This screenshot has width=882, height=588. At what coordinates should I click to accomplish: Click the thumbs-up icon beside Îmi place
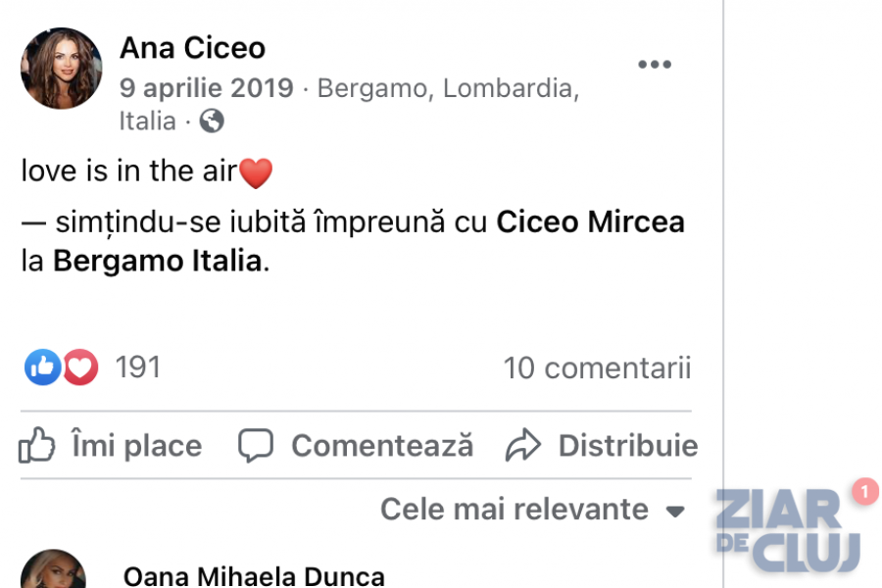[x=37, y=446]
